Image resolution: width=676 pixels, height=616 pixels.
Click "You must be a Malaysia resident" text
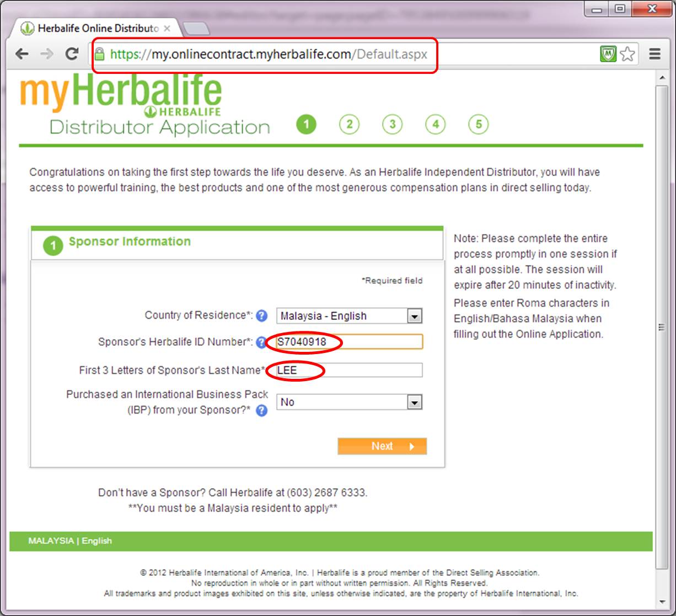[x=233, y=508]
